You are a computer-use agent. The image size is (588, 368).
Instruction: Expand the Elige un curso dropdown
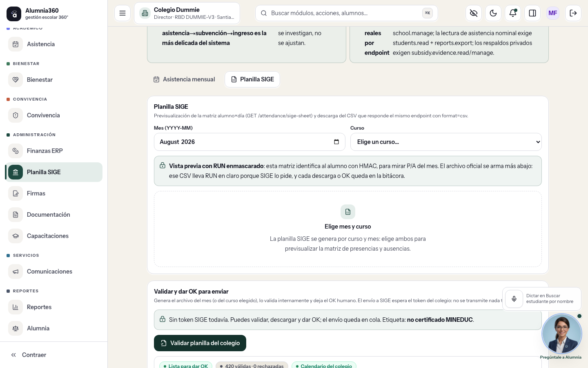click(x=446, y=142)
